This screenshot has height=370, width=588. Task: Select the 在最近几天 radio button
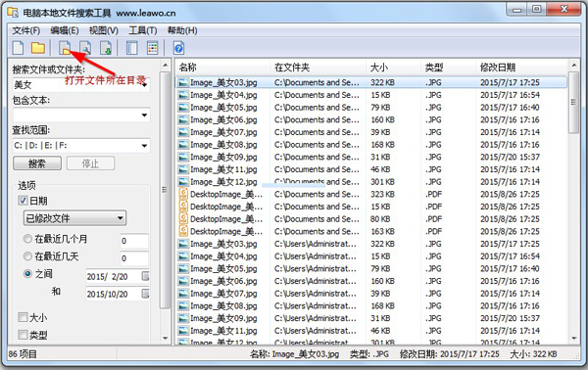pyautogui.click(x=27, y=256)
